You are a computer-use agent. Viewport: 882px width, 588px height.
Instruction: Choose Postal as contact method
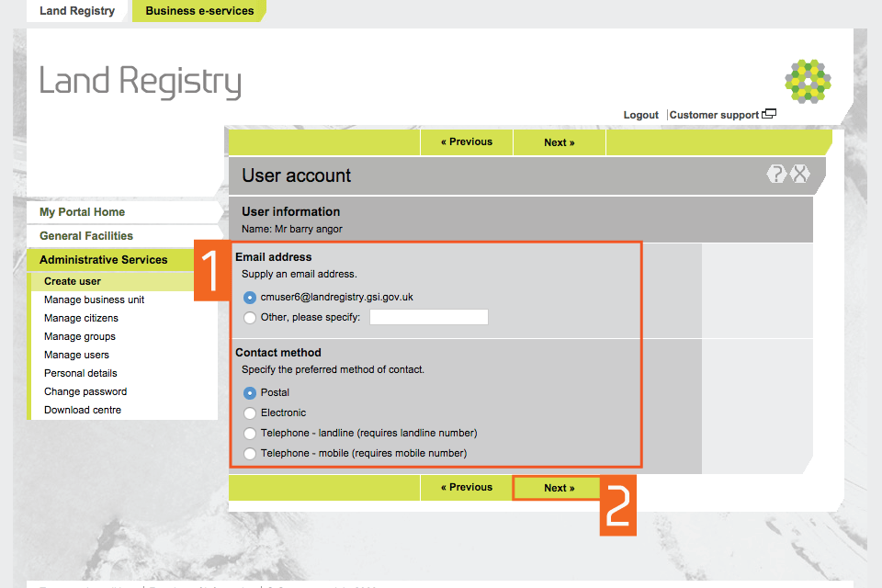tap(250, 393)
